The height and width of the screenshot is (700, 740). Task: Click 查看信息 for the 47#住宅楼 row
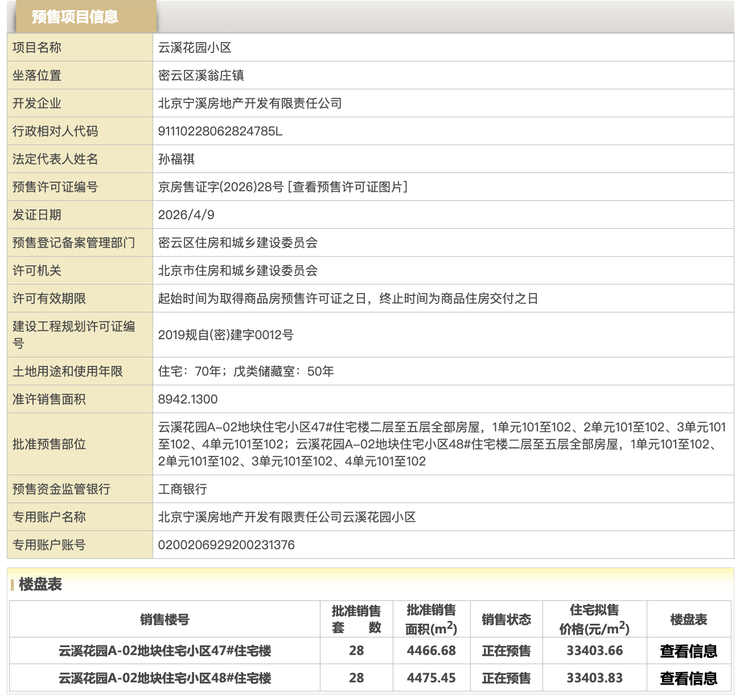tap(688, 651)
